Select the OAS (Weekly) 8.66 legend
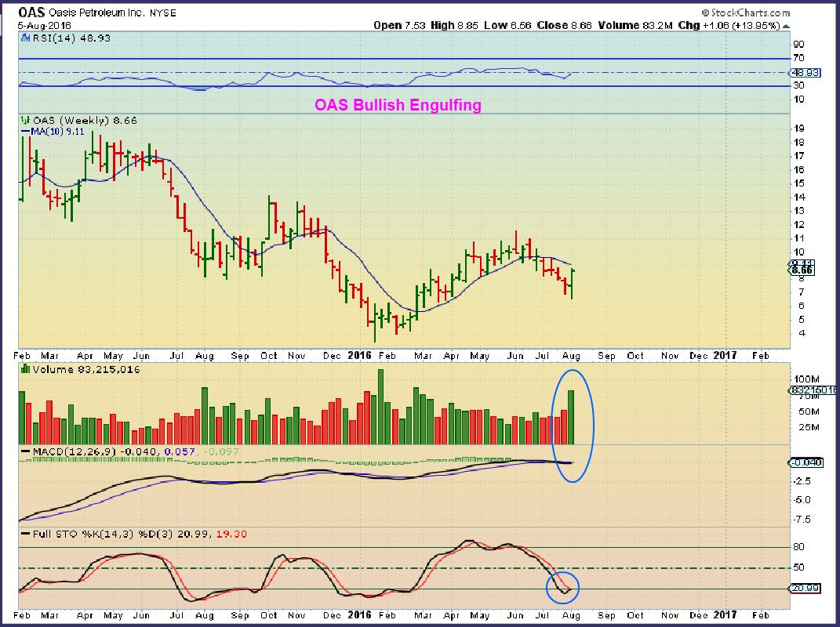 pos(85,121)
